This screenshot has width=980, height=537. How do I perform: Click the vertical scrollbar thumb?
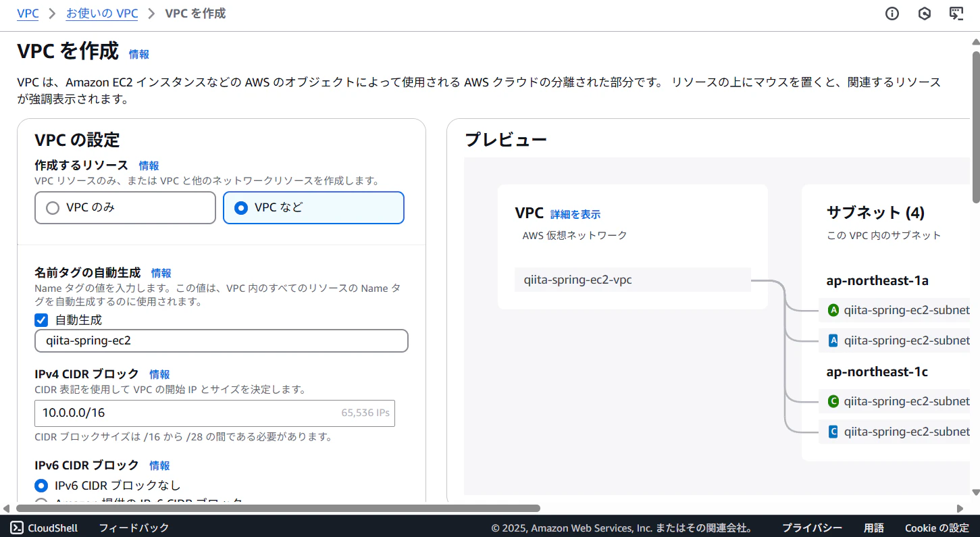(975, 126)
